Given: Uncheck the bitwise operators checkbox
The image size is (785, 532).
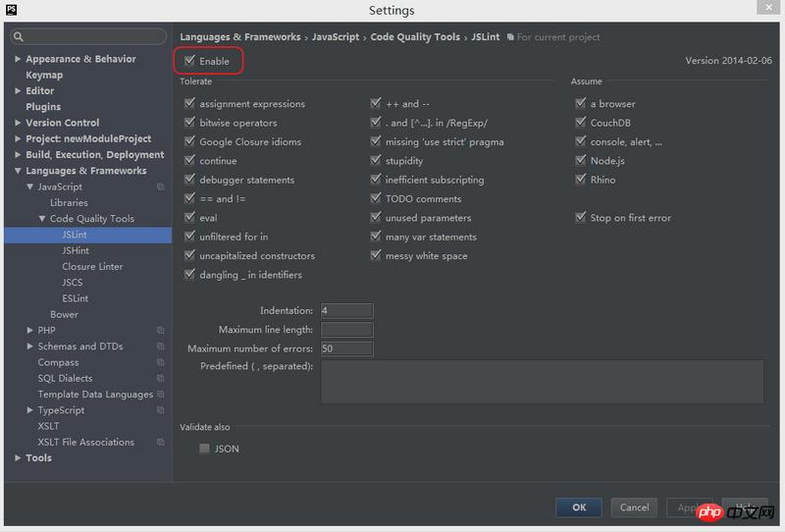Looking at the screenshot, I should point(189,123).
